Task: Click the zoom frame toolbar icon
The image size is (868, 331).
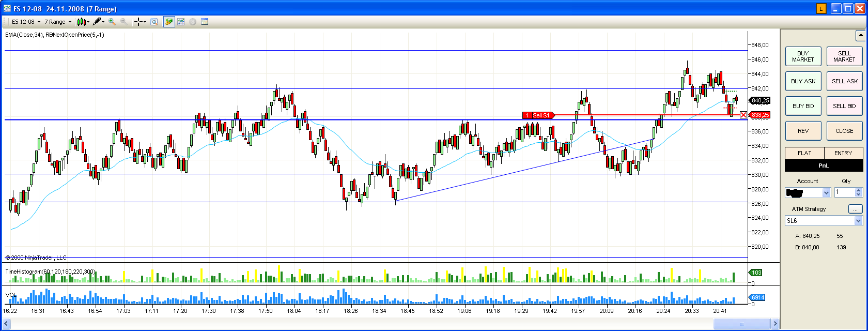Action: point(154,22)
